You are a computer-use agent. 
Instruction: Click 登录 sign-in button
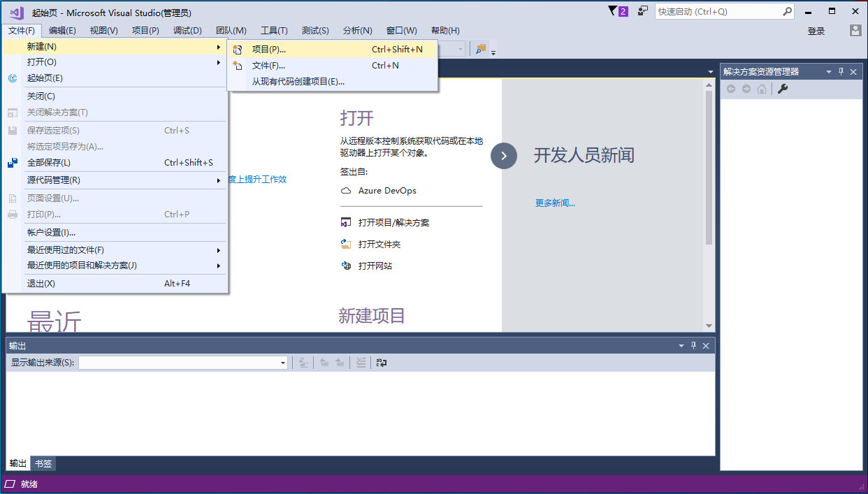[816, 31]
